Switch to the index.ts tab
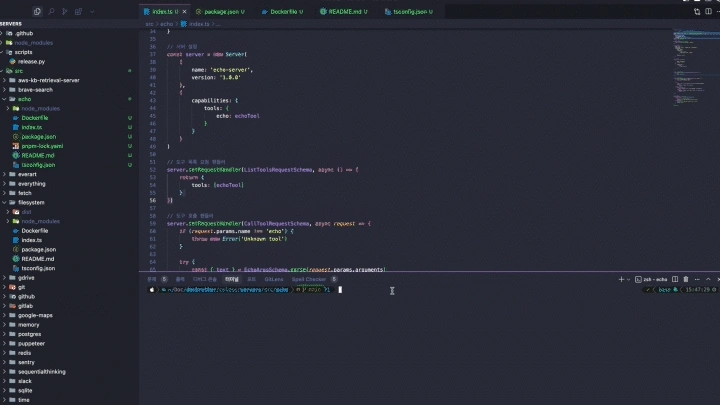The width and height of the screenshot is (720, 405). (165, 11)
